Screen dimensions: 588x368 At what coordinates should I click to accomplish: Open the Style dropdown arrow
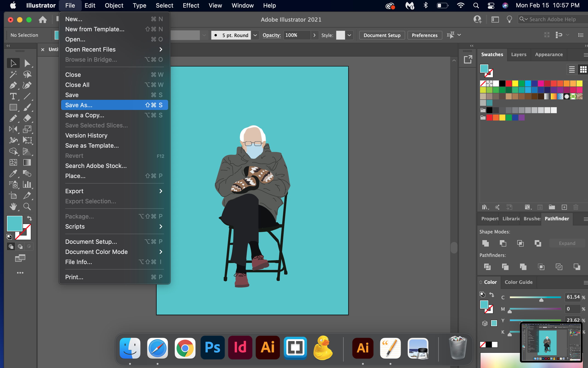[x=349, y=35]
